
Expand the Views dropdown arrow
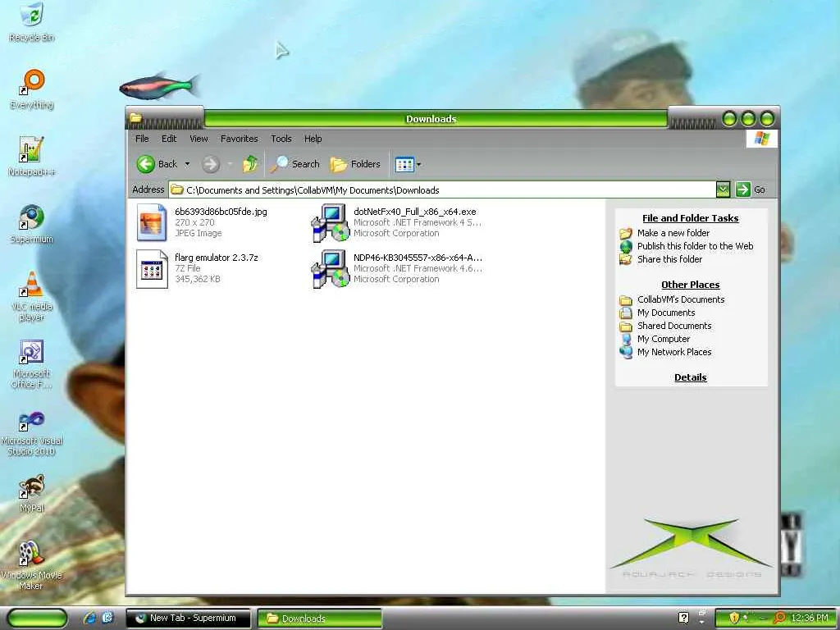tap(419, 164)
